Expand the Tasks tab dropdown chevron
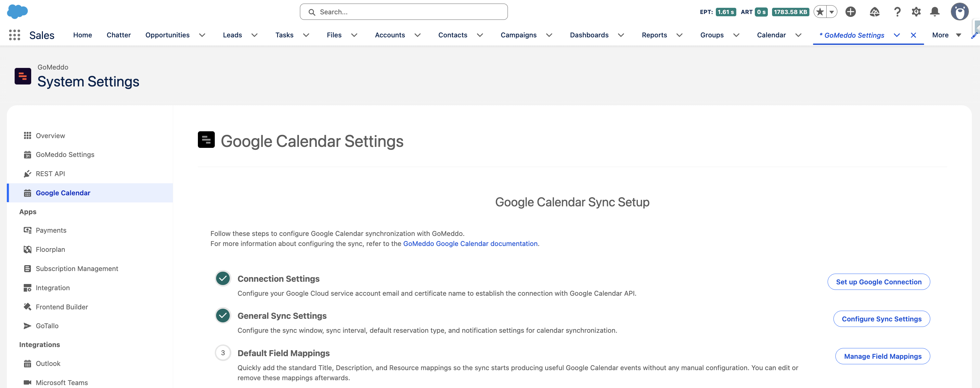 306,35
